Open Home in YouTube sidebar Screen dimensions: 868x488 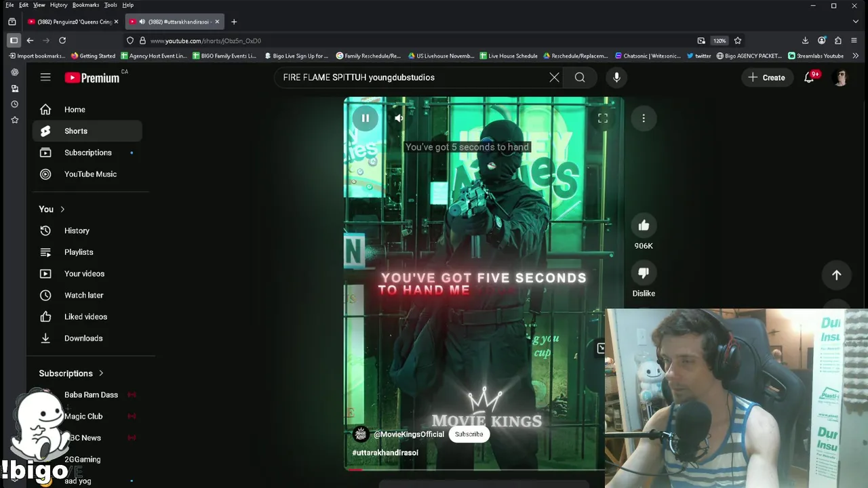coord(87,109)
